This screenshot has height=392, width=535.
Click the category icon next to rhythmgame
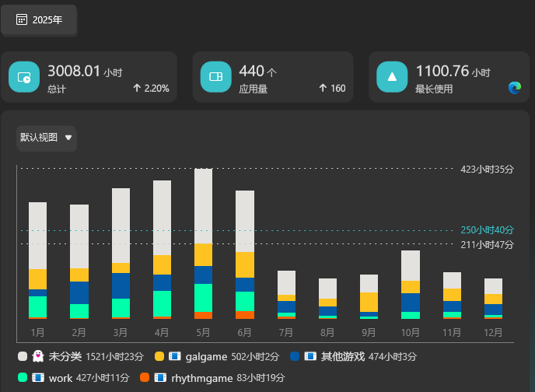coord(160,377)
